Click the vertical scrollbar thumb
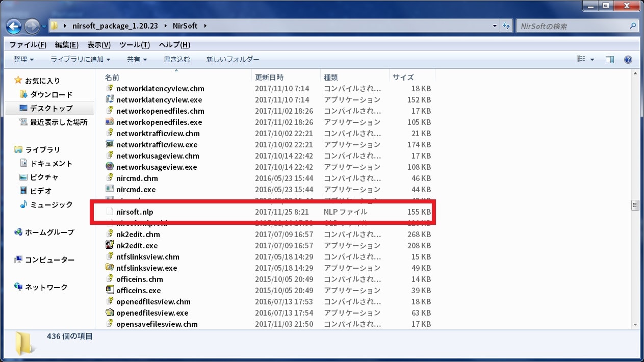Screen dimensions: 644x362 click(x=635, y=205)
